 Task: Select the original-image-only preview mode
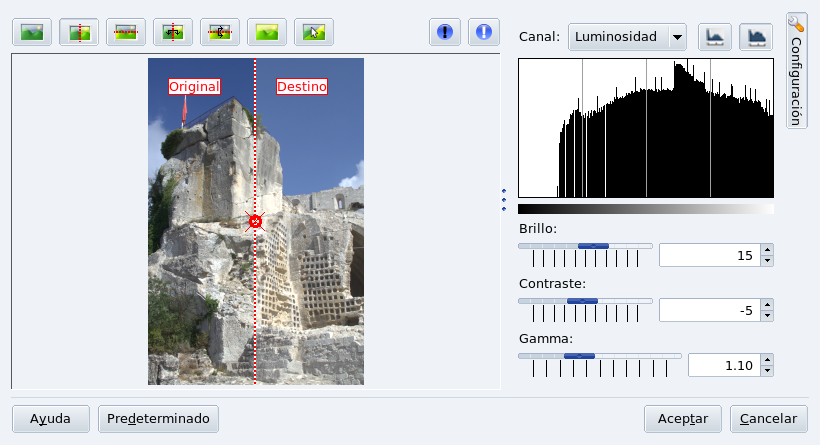[x=32, y=32]
